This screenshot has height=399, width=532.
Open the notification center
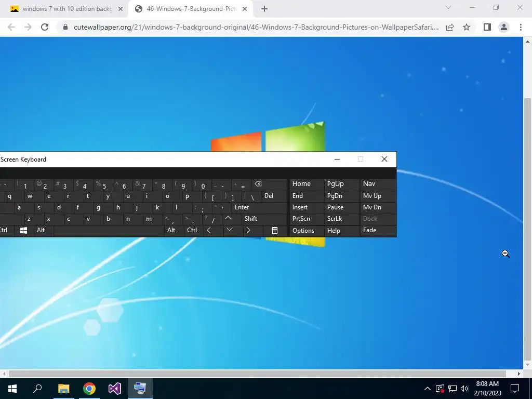[515, 389]
